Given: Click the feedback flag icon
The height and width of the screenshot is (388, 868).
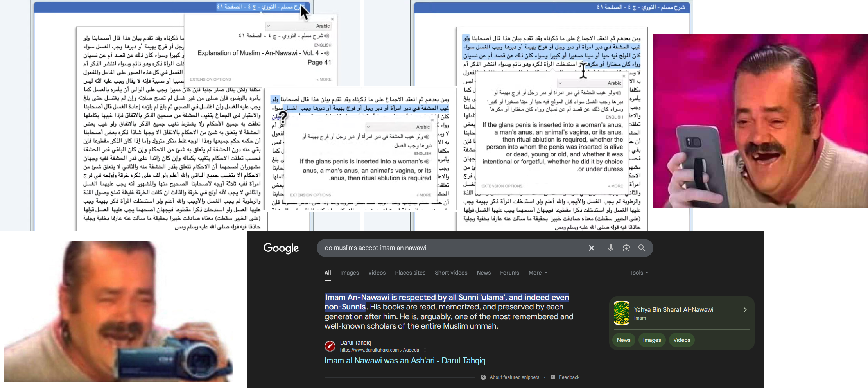Looking at the screenshot, I should coord(553,377).
